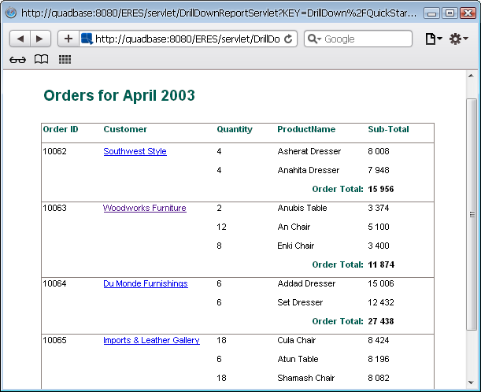Click the scrollbar down arrow
Viewport: 481px width, 392px height.
(x=471, y=382)
